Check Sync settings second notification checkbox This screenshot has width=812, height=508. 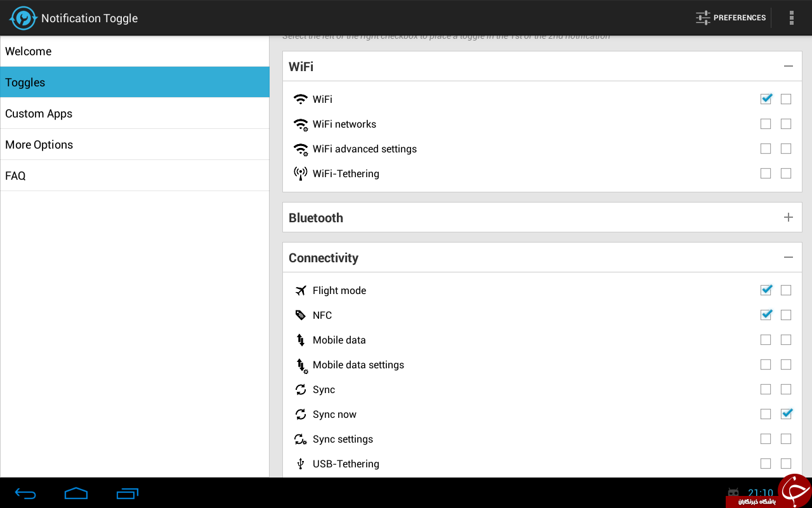(786, 439)
